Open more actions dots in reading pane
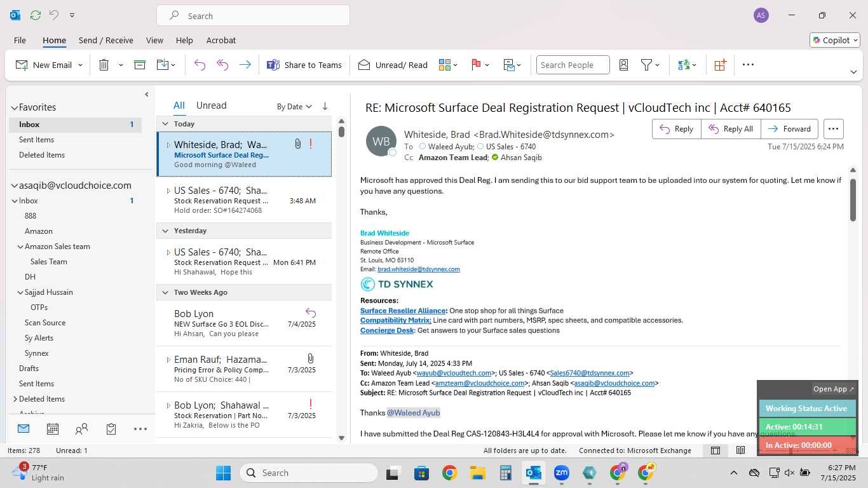Screen dimensions: 868x488 [833, 129]
